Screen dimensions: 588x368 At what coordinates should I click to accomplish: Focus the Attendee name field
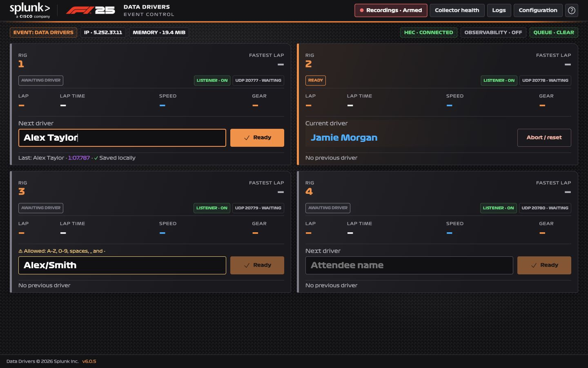point(409,265)
